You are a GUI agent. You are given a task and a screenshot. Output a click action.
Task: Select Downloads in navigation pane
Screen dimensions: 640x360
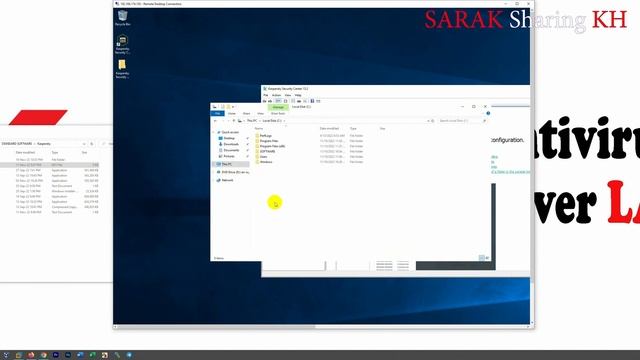tap(229, 144)
